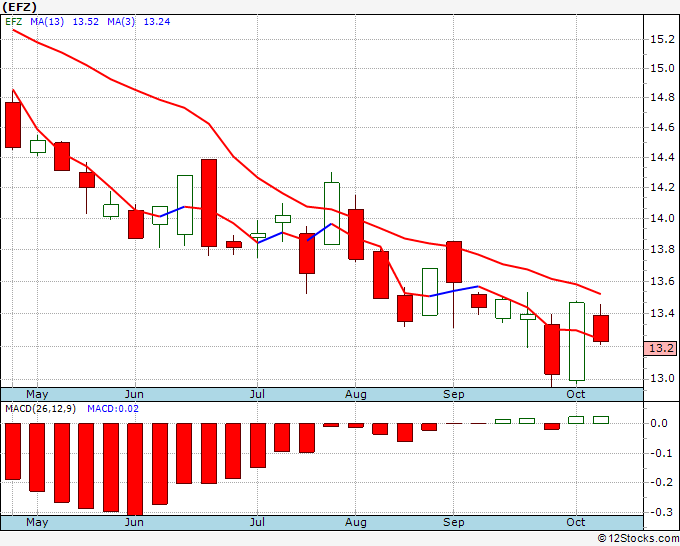Image resolution: width=680 pixels, height=546 pixels.
Task: Click the 12Stocks.com copyright text
Action: click(638, 538)
